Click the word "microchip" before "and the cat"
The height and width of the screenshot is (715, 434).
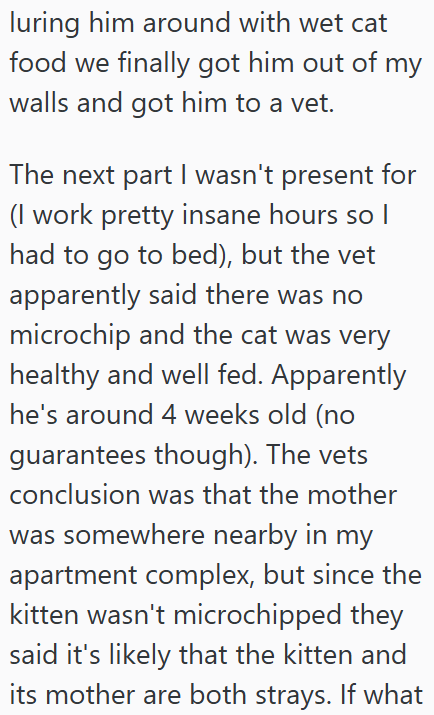(x=70, y=335)
